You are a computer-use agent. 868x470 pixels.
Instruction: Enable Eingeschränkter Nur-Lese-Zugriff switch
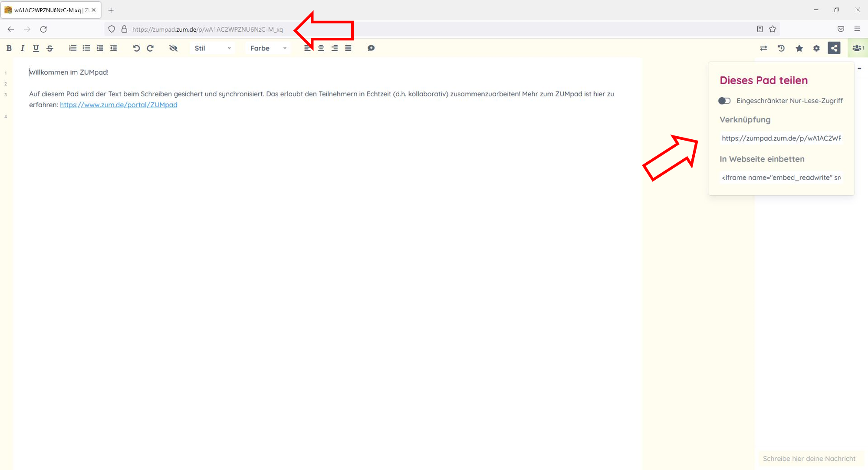(x=724, y=101)
